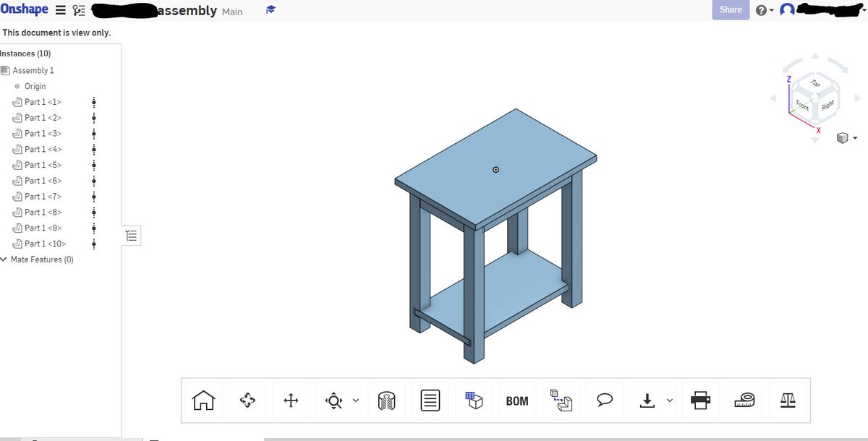Open the zoom options dropdown arrow
Image resolution: width=868 pixels, height=441 pixels.
pos(355,400)
